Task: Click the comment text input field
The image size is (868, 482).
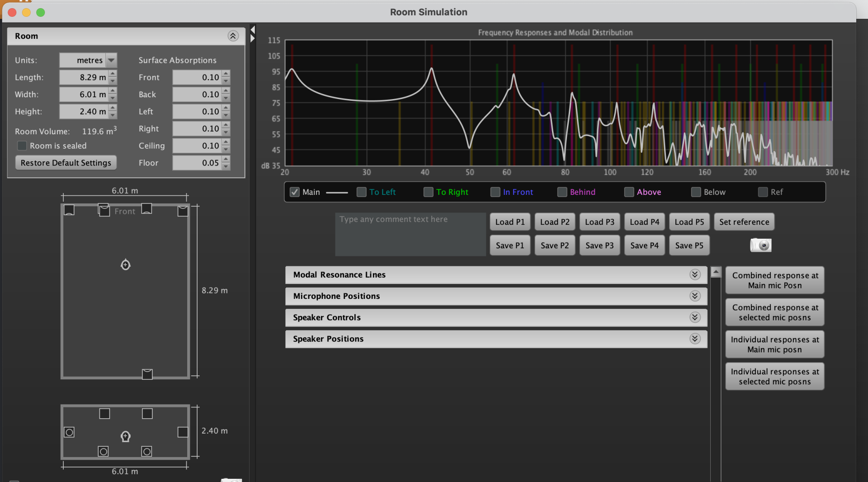Action: pos(410,234)
